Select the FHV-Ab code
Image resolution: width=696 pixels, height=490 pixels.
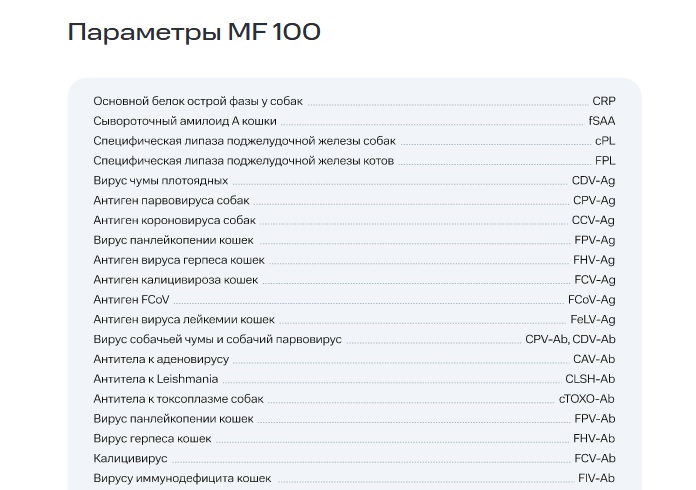(x=594, y=439)
